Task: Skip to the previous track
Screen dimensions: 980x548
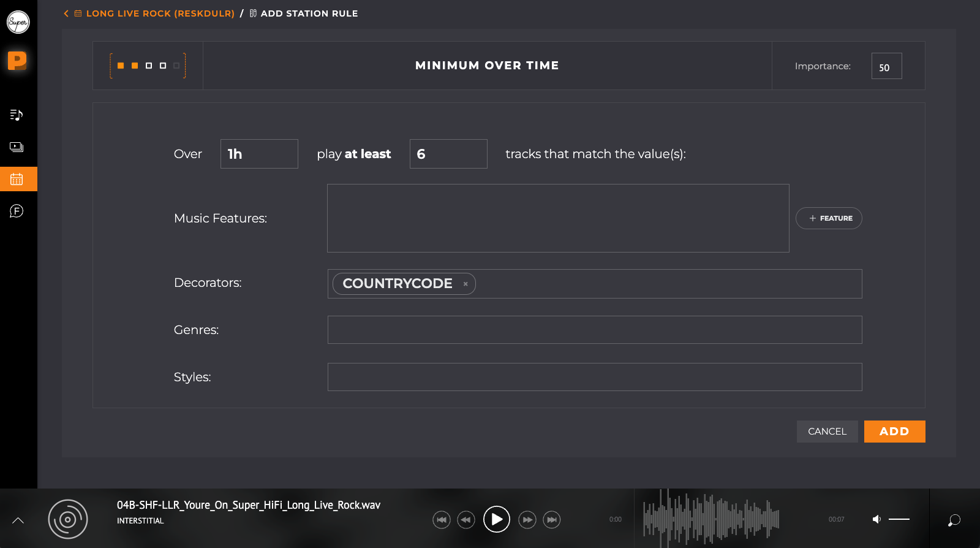Action: (442, 520)
